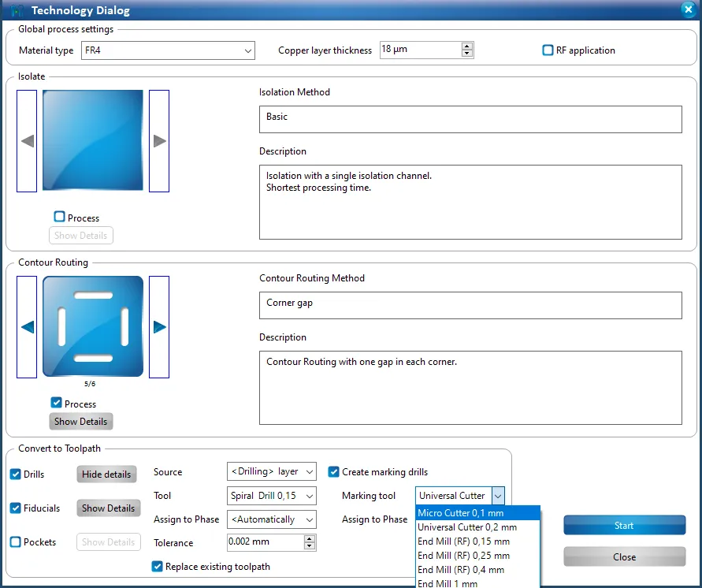Collapse the Marking tool dropdown arrow

[498, 496]
